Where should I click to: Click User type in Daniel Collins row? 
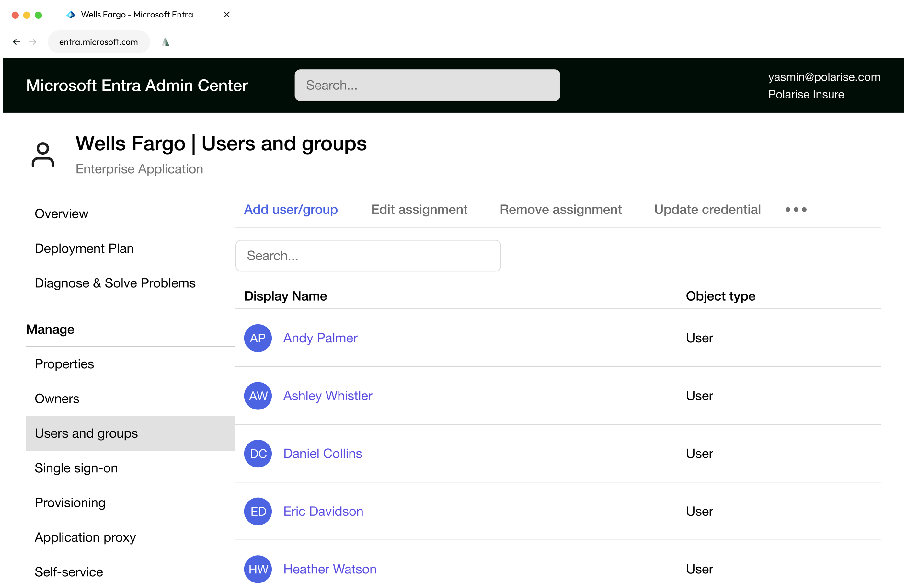click(x=699, y=454)
